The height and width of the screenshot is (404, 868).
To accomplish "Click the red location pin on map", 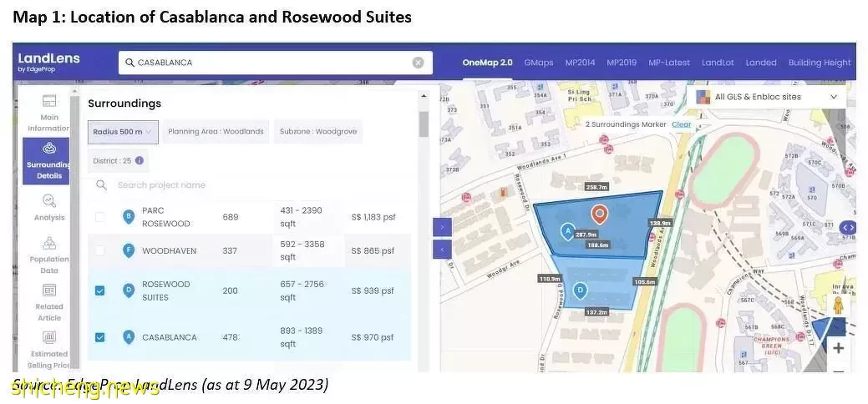I will [x=599, y=214].
